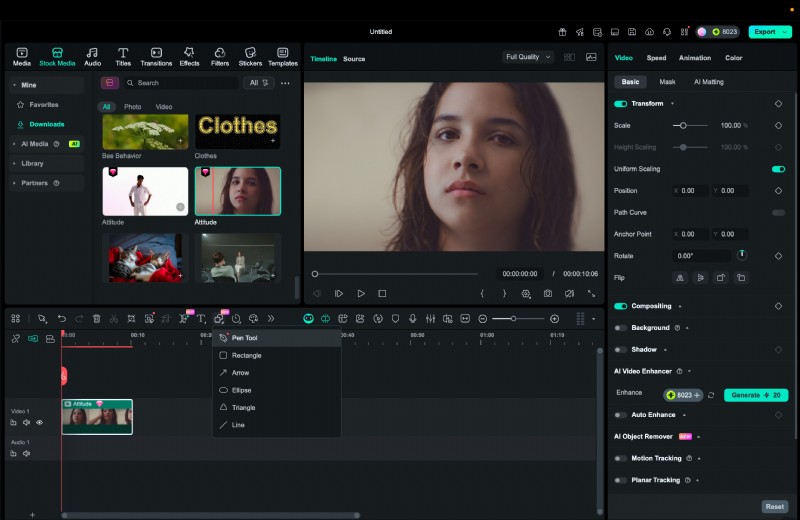Click the Generate button in AI Enhancer

(756, 395)
